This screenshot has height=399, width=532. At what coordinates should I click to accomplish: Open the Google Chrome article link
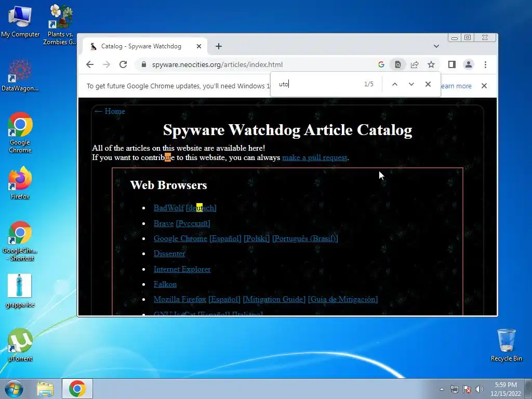coord(180,238)
